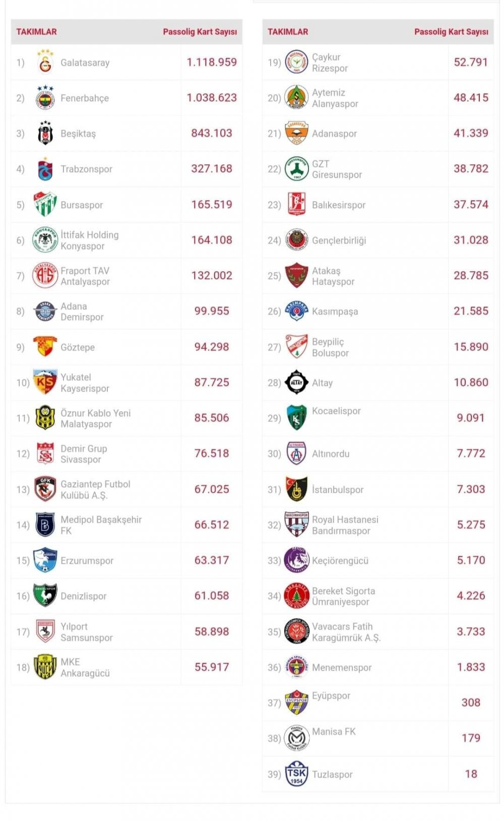Click right Passolig Kart Sayısı header

coord(451,32)
